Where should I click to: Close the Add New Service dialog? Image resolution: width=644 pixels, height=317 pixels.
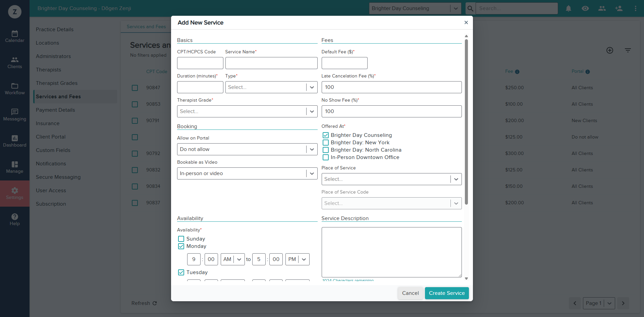pyautogui.click(x=466, y=22)
